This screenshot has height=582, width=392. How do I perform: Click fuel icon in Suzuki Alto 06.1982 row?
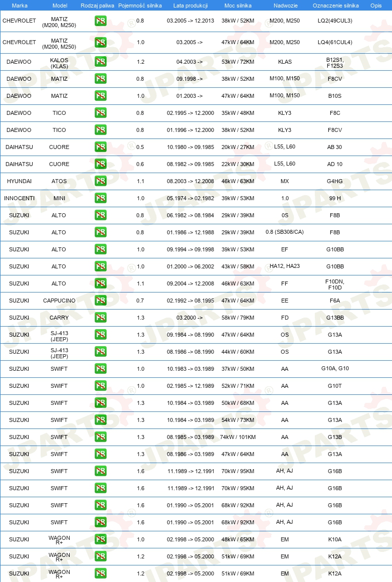tap(100, 215)
